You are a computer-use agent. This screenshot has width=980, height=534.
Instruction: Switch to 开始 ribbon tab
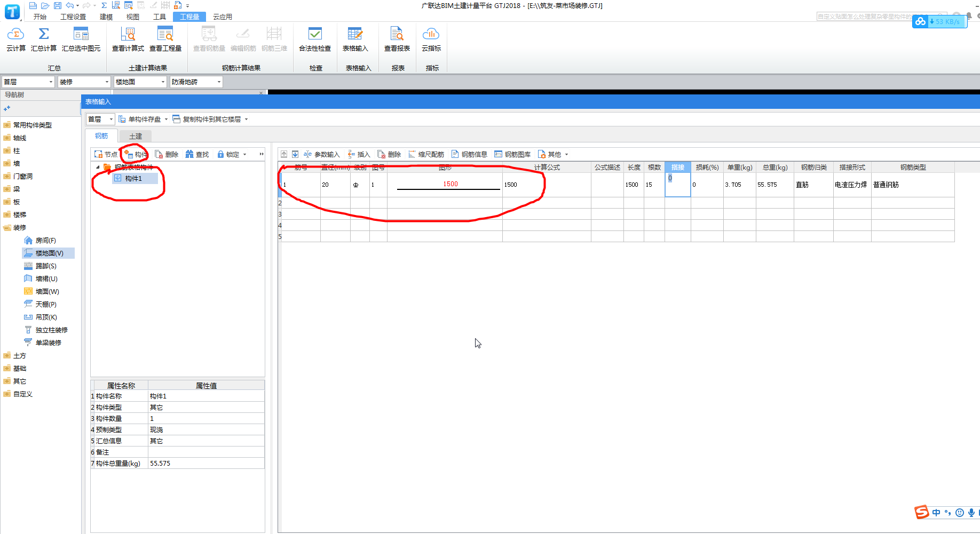coord(40,17)
